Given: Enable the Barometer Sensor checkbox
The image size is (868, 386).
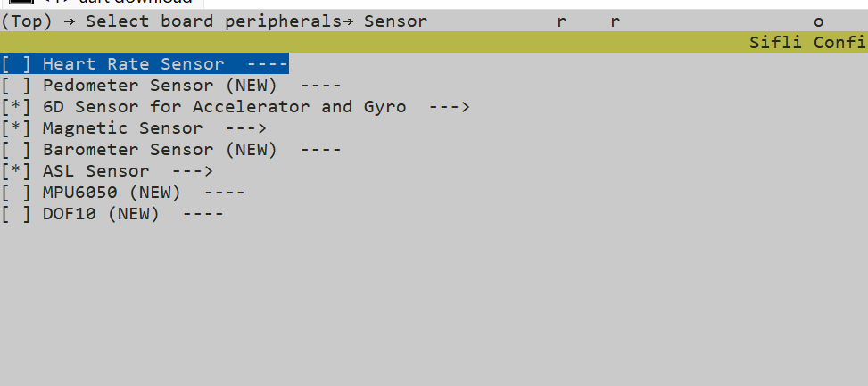Looking at the screenshot, I should [15, 150].
